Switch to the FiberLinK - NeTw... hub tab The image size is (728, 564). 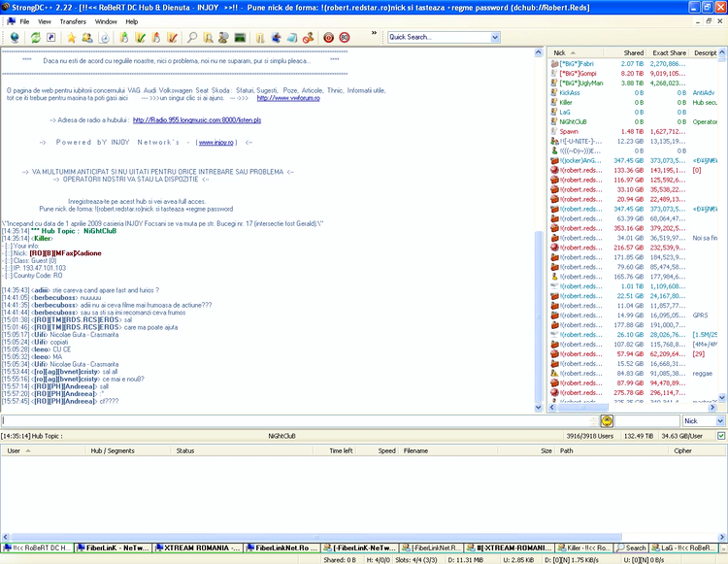point(114,548)
